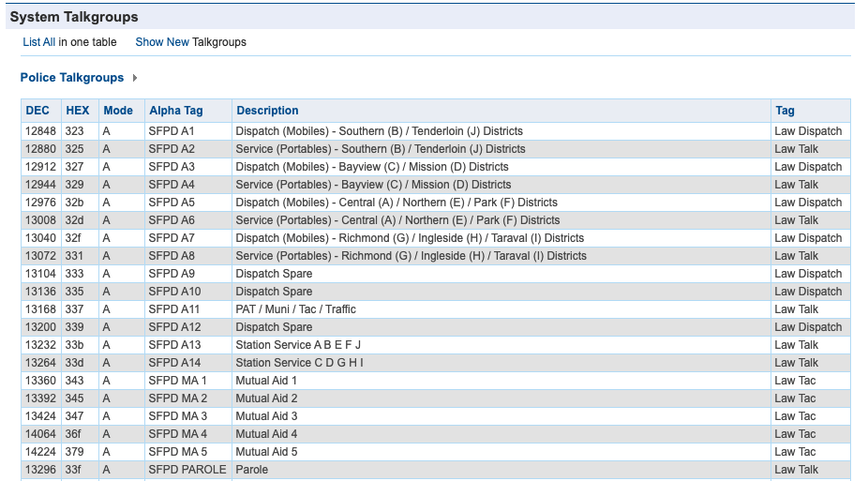Select description PAT / Muni / Tac / Traffic
The height and width of the screenshot is (481, 868).
click(295, 308)
